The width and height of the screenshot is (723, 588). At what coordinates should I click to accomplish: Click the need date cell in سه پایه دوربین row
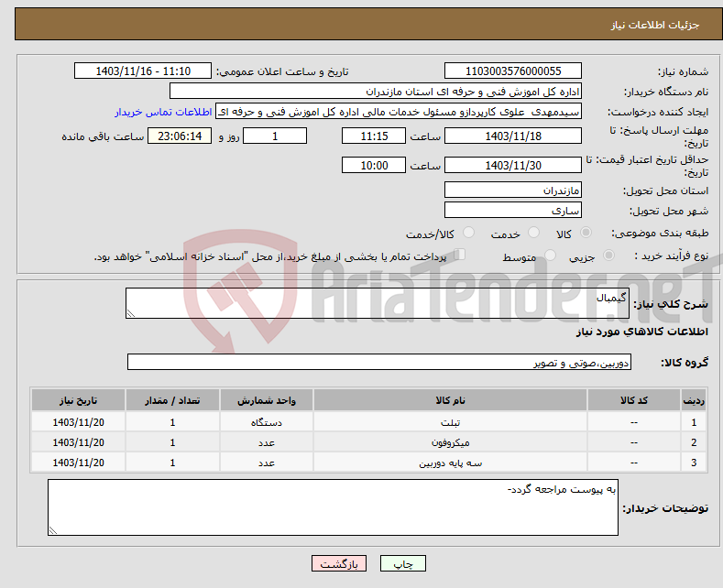pos(79,463)
